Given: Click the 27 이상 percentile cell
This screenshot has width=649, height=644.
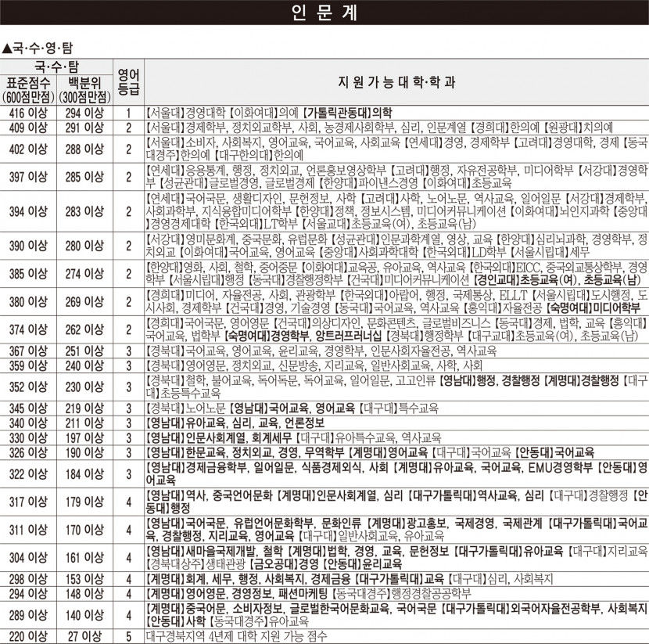Looking at the screenshot, I should tap(85, 636).
